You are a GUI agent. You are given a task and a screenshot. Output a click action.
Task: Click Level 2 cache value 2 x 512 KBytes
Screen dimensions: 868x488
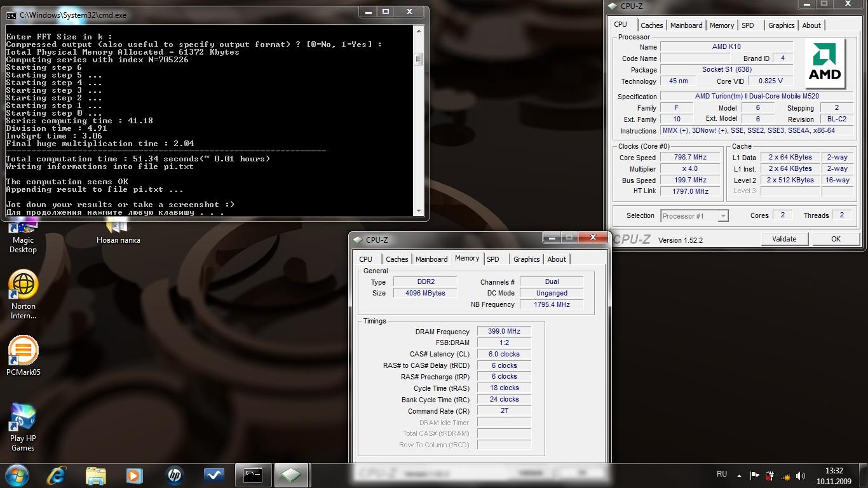(790, 180)
